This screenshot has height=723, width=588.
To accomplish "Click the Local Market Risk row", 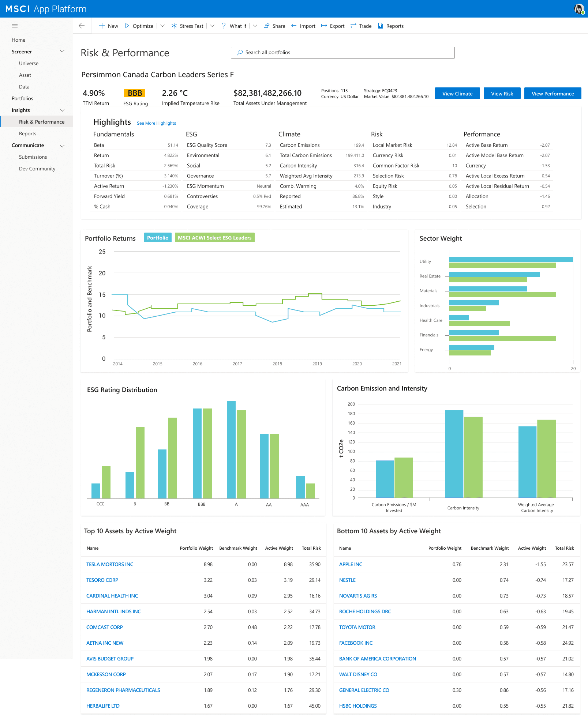I will coord(415,145).
